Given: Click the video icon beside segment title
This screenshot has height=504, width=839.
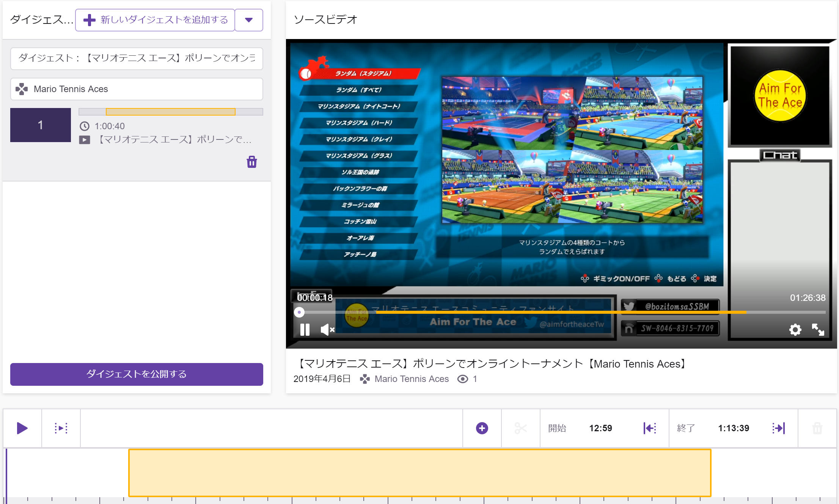Looking at the screenshot, I should point(85,140).
